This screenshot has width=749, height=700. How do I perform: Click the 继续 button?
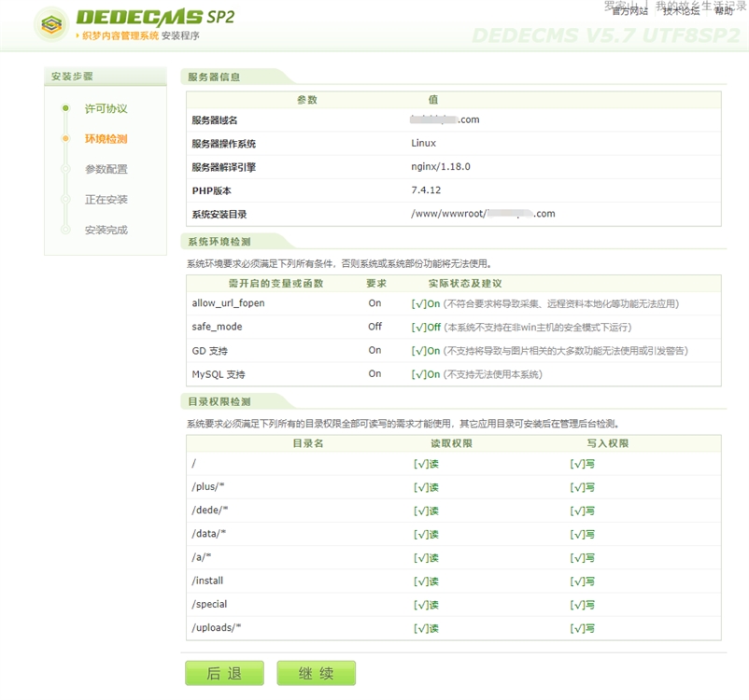pos(317,673)
